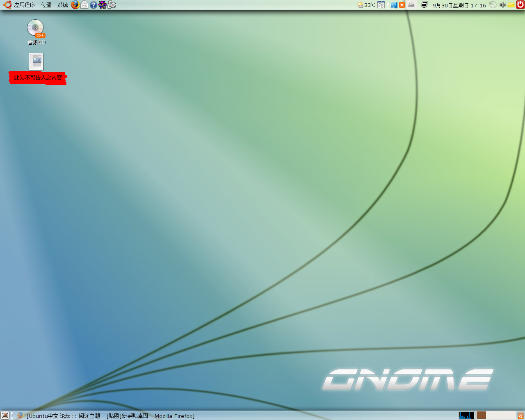Open the blue help question-mark launcher
This screenshot has width=525, height=420.
pos(94,5)
